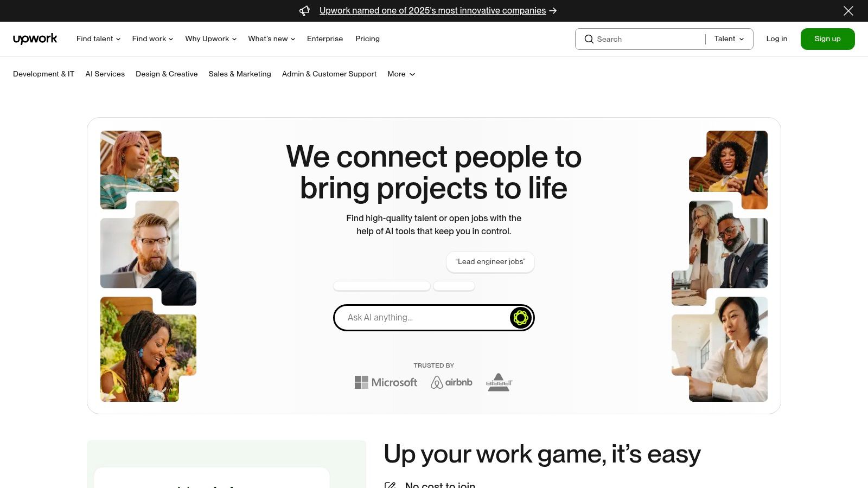The image size is (868, 488).
Task: Open the Enterprise page
Action: tap(325, 39)
